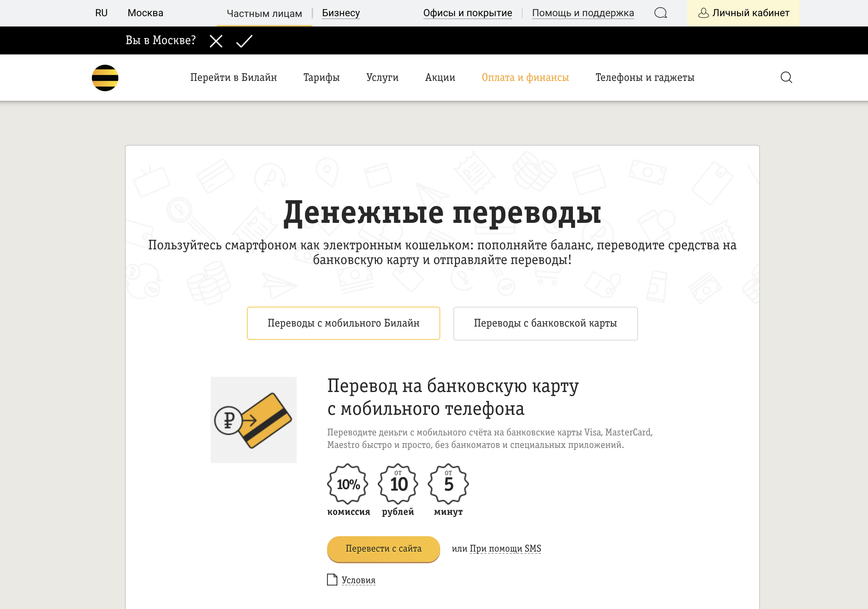Screen dimensions: 868x609
Task: Click the ruble card transfer illustration
Action: (254, 420)
